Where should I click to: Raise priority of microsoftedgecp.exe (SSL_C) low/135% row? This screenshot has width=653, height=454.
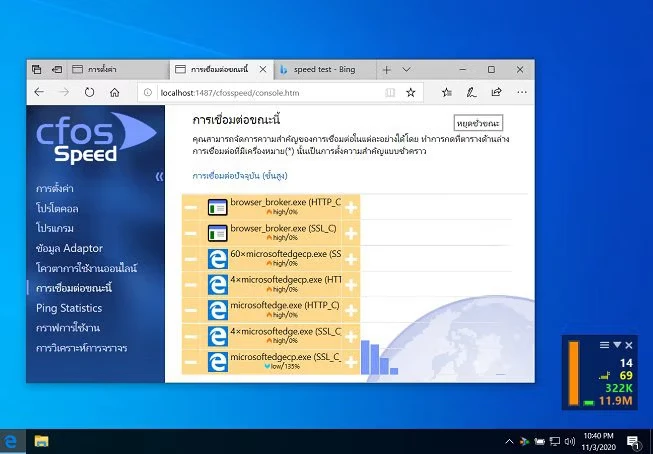351,361
